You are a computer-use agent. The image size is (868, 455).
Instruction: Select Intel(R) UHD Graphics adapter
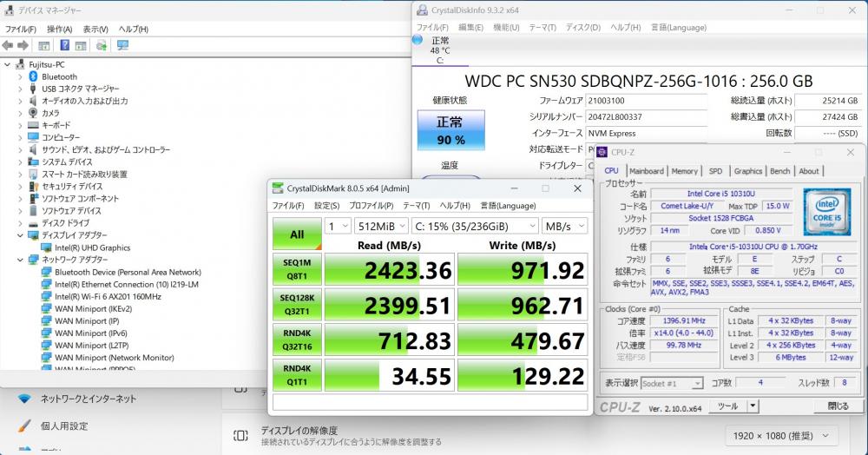[x=93, y=247]
